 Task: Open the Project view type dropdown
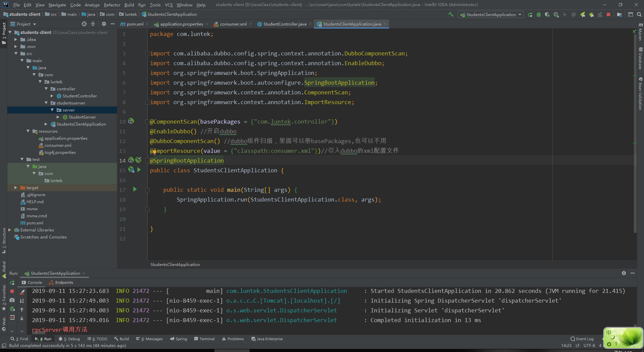pyautogui.click(x=23, y=24)
